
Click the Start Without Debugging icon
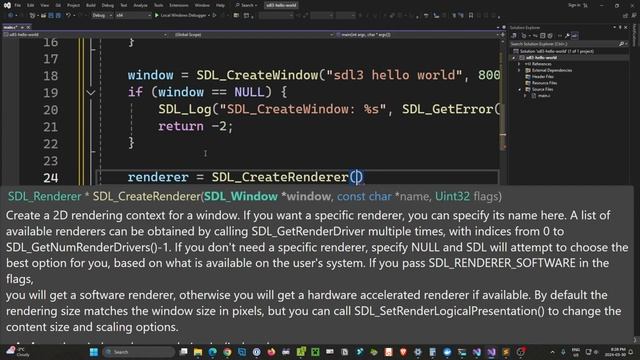coord(215,16)
